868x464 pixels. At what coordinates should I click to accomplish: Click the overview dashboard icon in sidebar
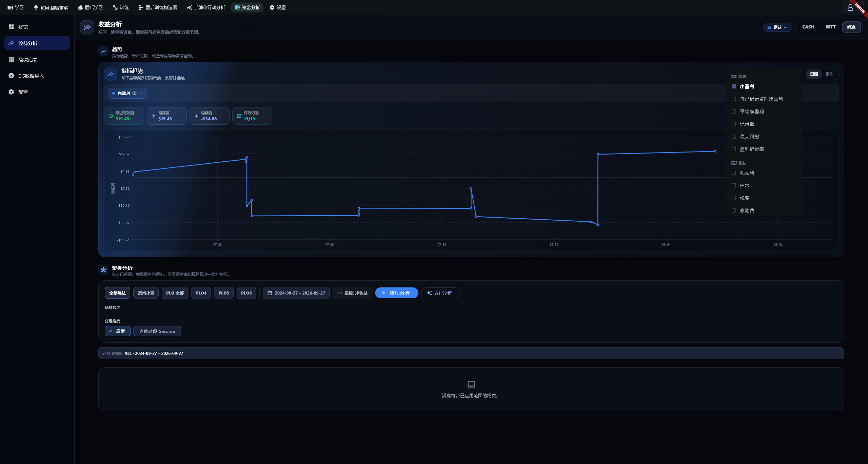coord(11,27)
